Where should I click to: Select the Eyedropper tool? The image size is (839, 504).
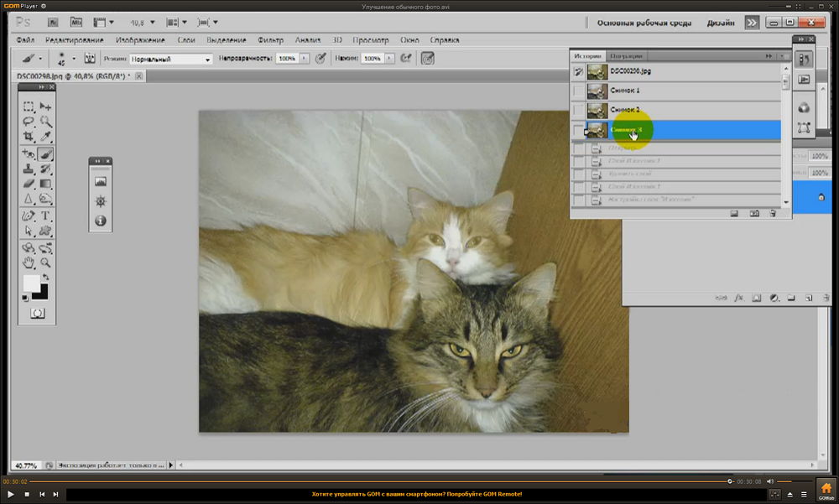pyautogui.click(x=46, y=136)
